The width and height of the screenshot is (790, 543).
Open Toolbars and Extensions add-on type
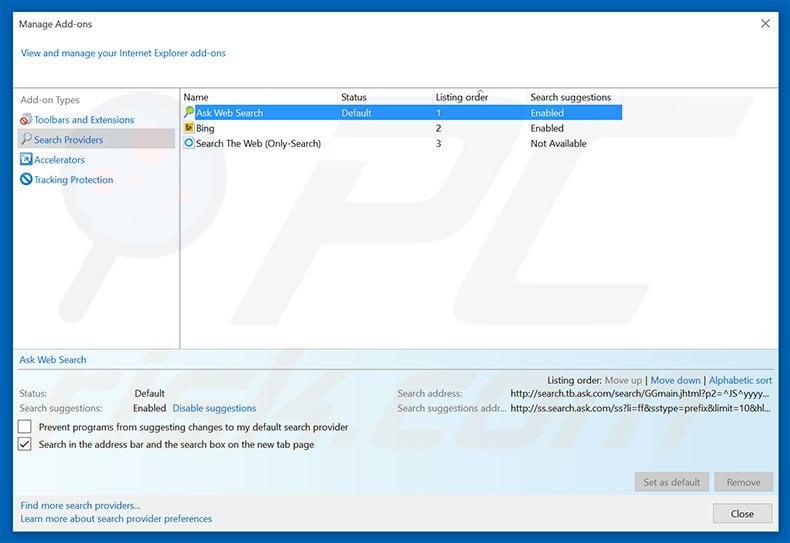click(84, 120)
